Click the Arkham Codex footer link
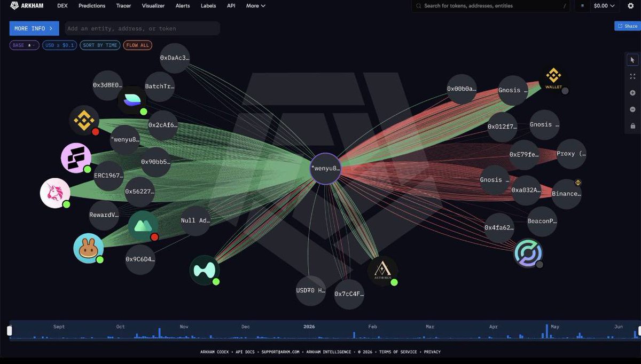 tap(214, 352)
